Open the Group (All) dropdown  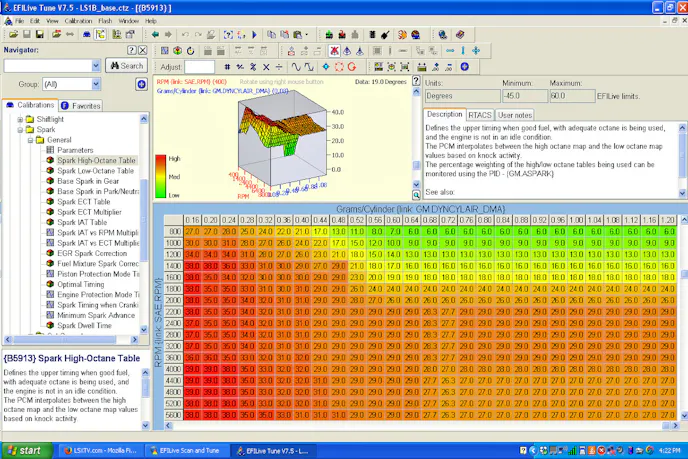point(96,85)
